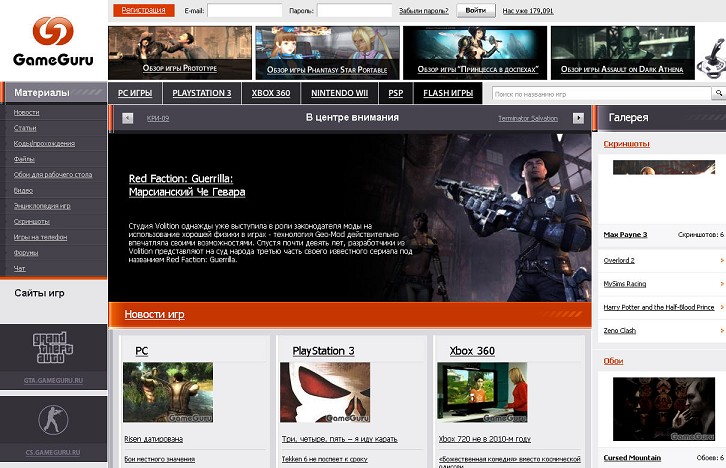Open the Xbox 360 news column heading
The height and width of the screenshot is (468, 726).
click(472, 351)
